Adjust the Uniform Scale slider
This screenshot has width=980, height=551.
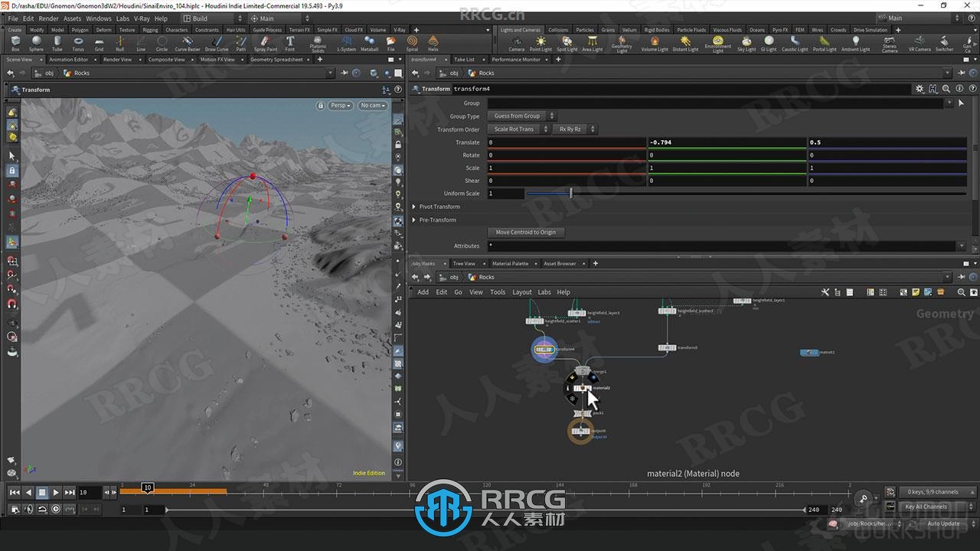pos(570,194)
